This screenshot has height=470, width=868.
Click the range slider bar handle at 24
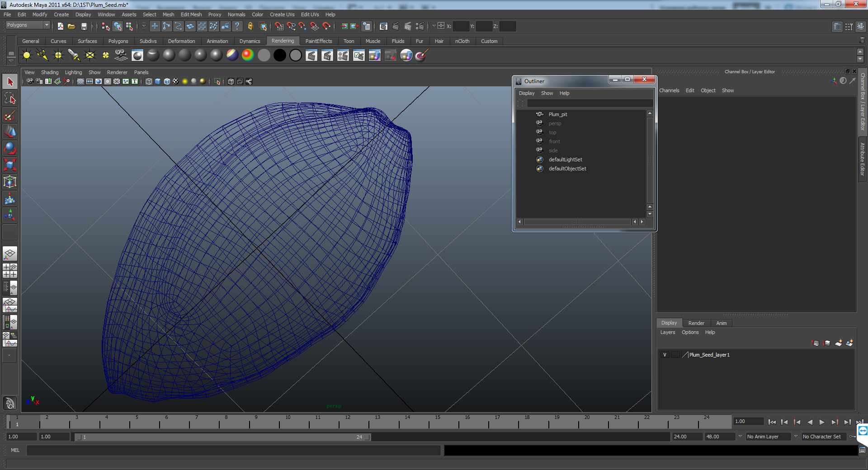point(368,437)
